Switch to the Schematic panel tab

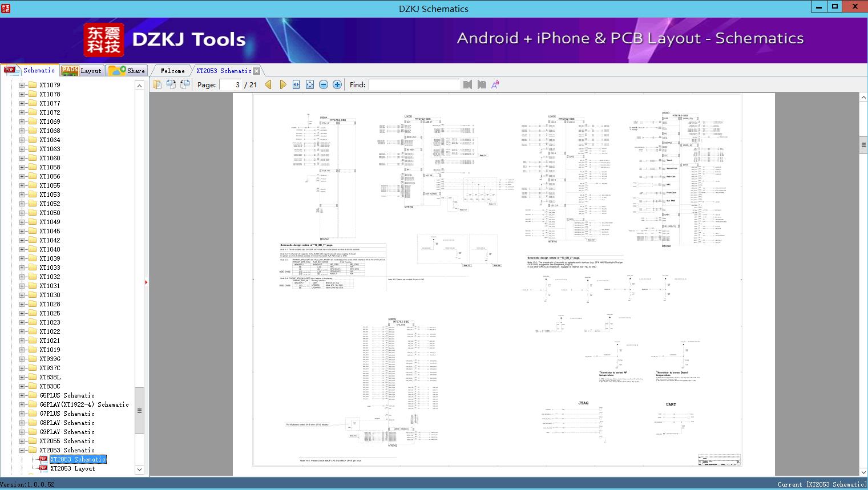[x=30, y=70]
